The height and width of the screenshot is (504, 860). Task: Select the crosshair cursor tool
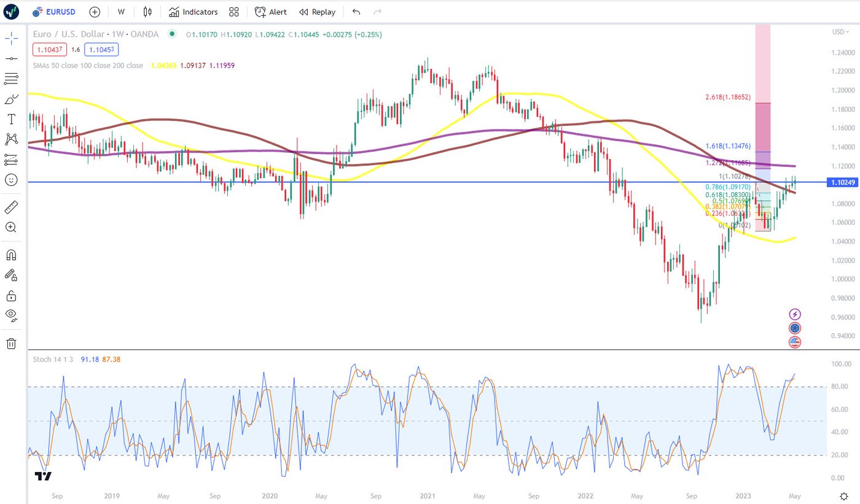point(11,39)
